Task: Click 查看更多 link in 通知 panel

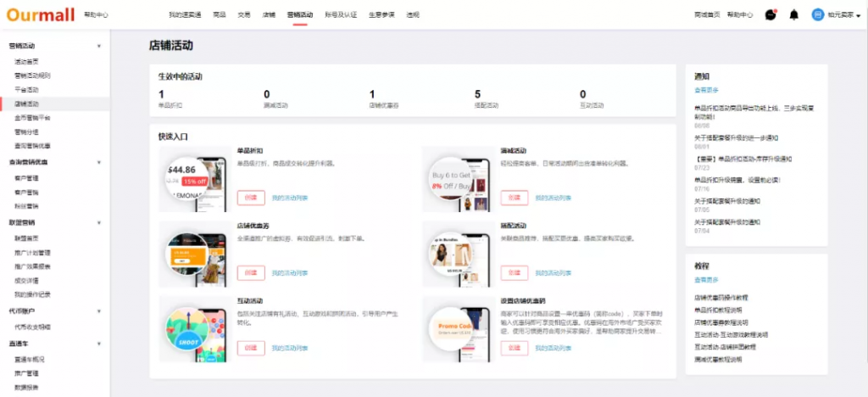Action: 706,90
